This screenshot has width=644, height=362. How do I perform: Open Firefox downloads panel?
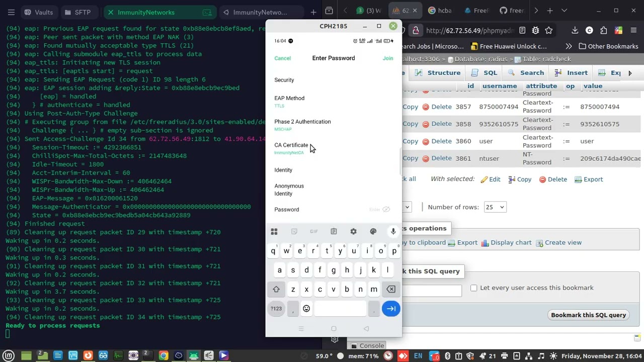tap(575, 31)
